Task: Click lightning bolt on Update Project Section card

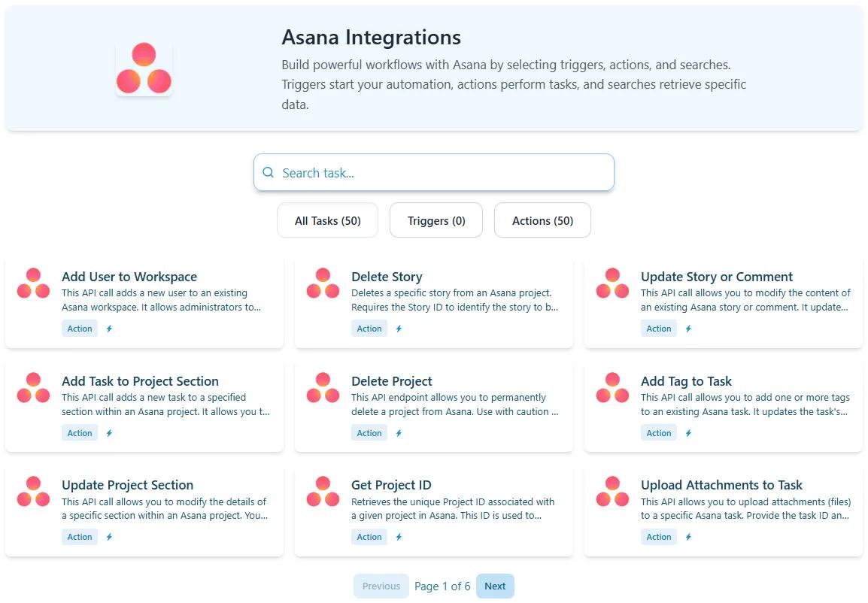Action: [x=109, y=537]
